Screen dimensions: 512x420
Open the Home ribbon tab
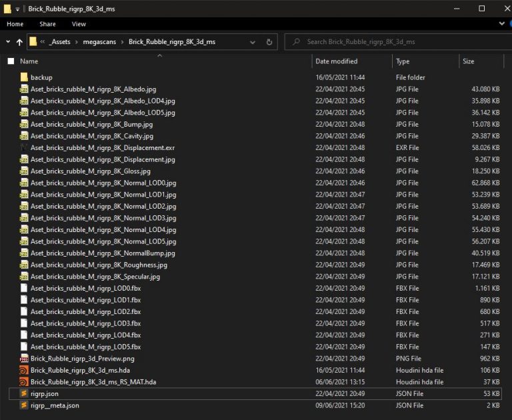[15, 24]
